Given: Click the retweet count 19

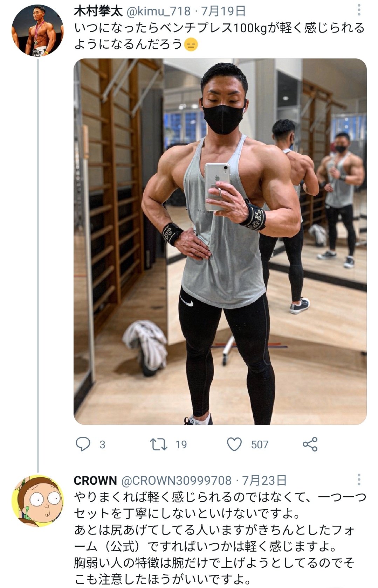Looking at the screenshot, I should pyautogui.click(x=181, y=444).
